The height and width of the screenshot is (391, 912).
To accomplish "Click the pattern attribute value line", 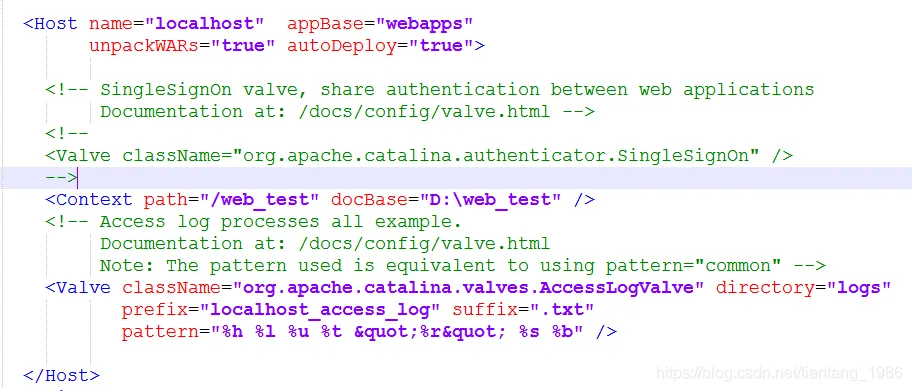I will pos(369,332).
